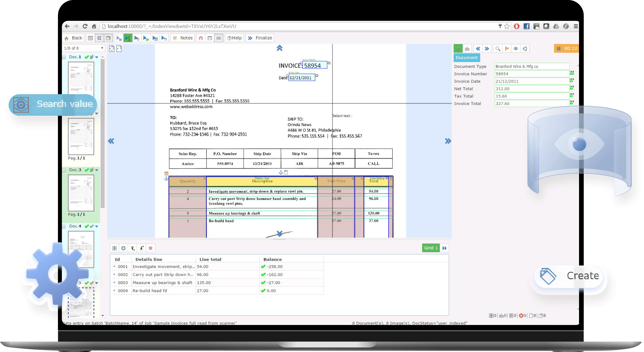This screenshot has width=644, height=352.
Task: Click the Back button in app toolbar
Action: click(x=73, y=38)
